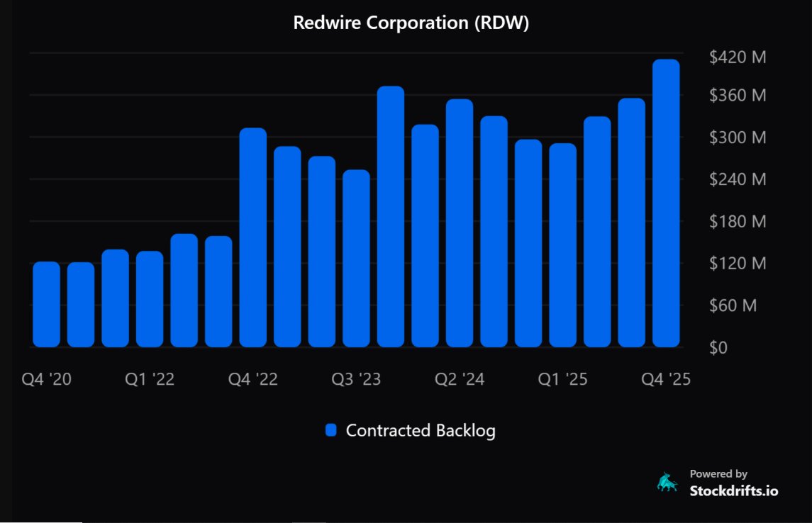Click the Q4 '20 backlog bar
Screen dimensions: 812x523
pyautogui.click(x=47, y=304)
